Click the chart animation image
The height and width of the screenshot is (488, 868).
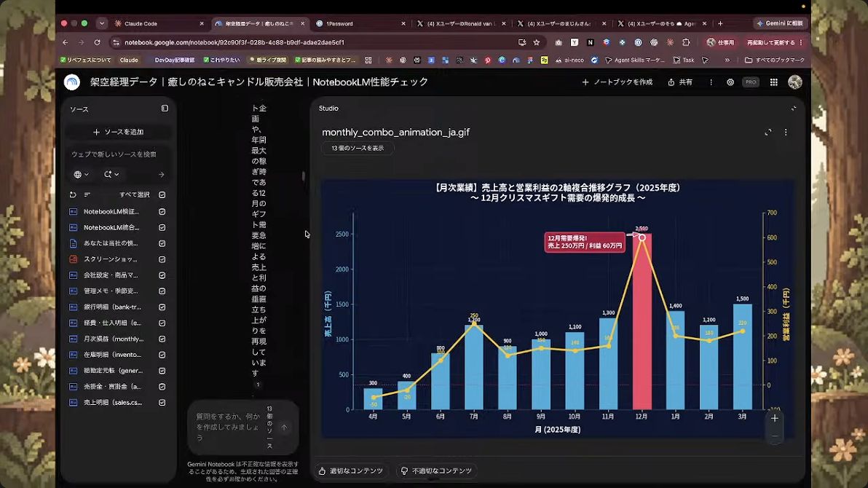pyautogui.click(x=558, y=309)
